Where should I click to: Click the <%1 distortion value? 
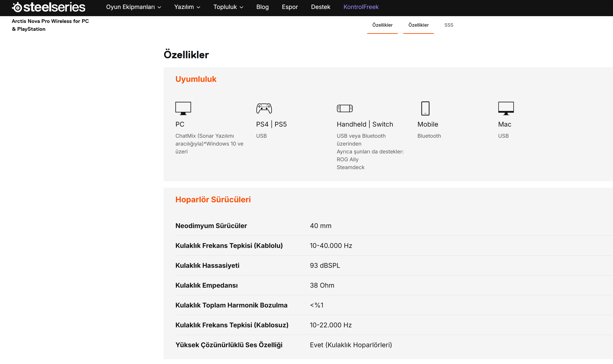[317, 305]
